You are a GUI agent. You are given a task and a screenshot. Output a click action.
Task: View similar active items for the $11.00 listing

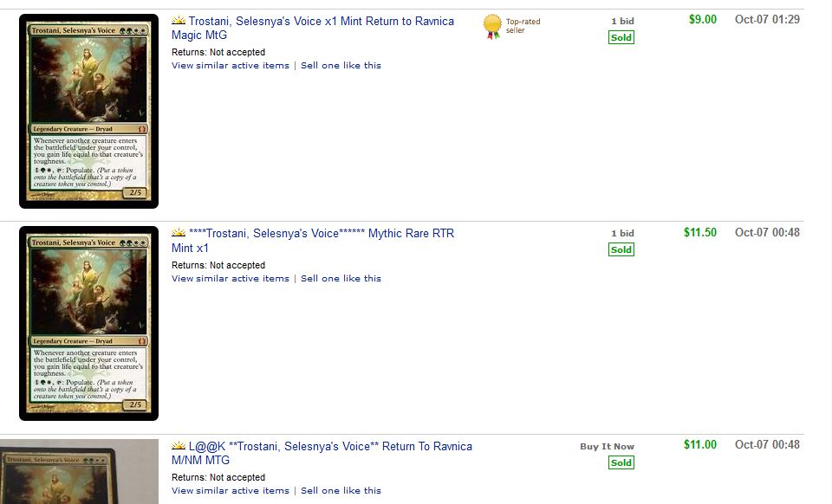click(230, 491)
